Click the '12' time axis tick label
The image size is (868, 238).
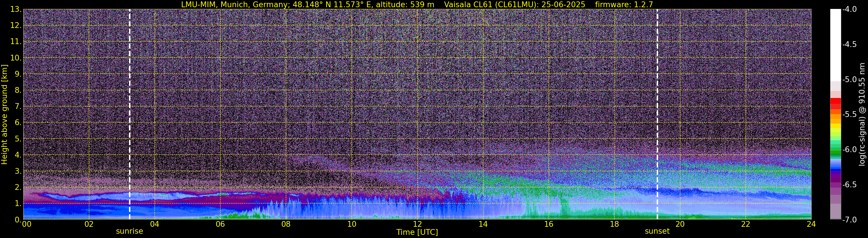(x=417, y=224)
